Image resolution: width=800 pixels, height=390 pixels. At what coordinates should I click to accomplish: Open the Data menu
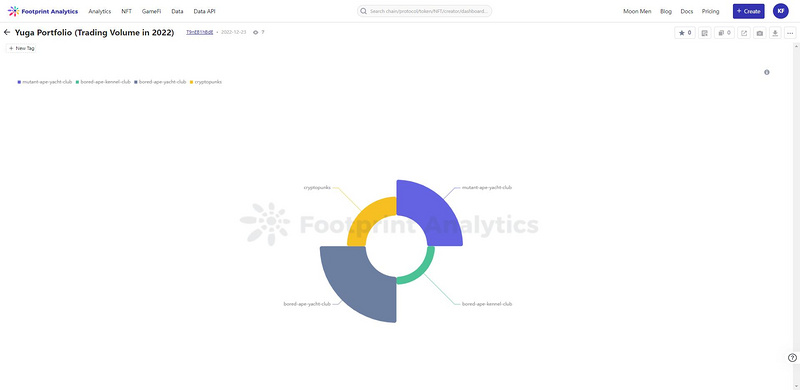pos(177,11)
